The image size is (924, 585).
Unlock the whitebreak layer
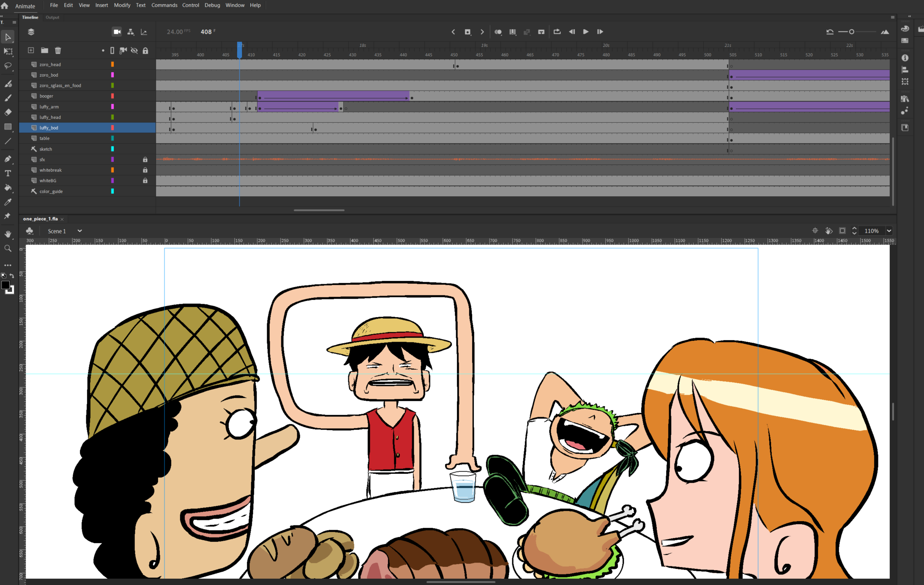click(x=145, y=170)
